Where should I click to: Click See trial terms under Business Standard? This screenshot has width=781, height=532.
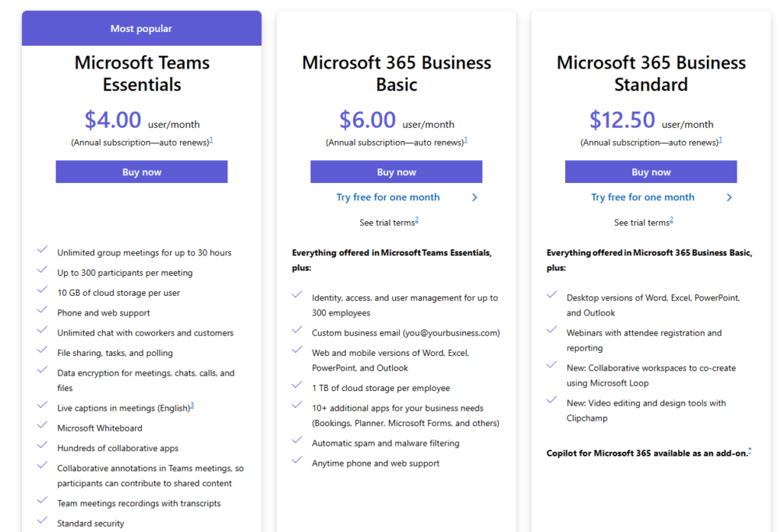(644, 222)
